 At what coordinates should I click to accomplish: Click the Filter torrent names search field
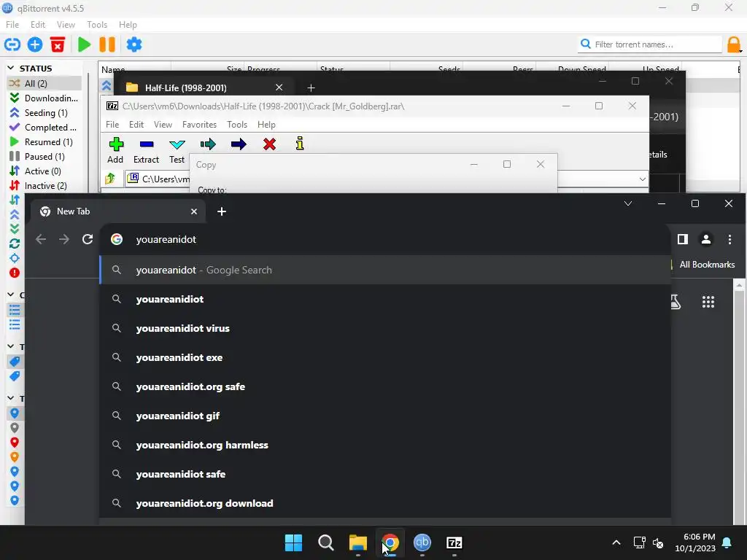(x=650, y=44)
